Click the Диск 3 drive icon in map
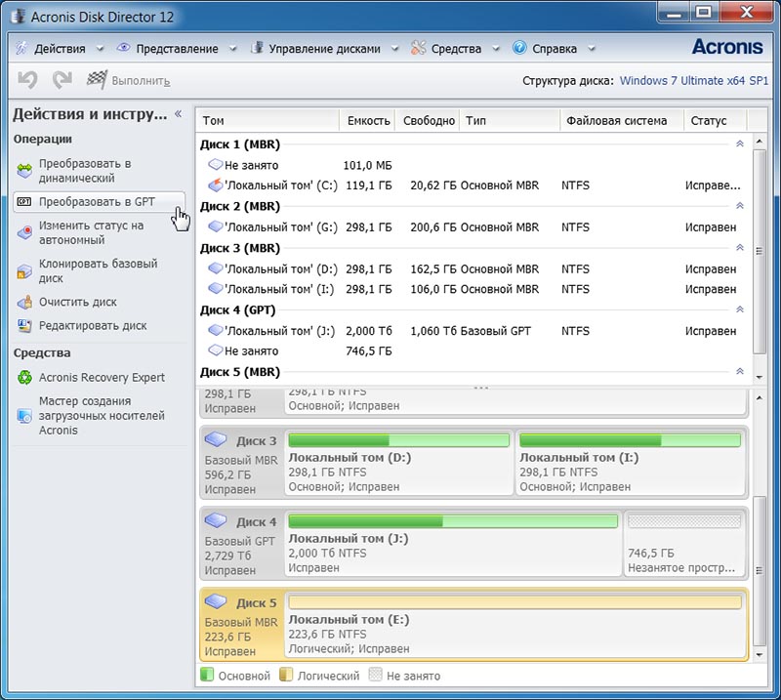Viewport: 781px width, 700px height. click(216, 439)
